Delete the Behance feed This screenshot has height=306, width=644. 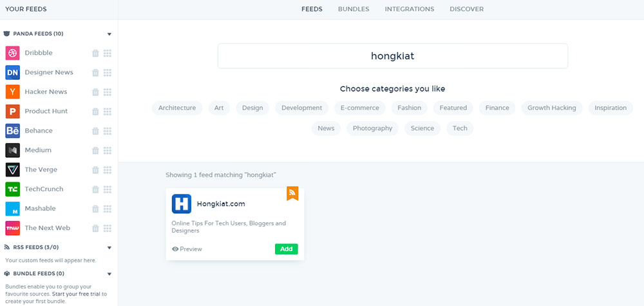pos(95,131)
